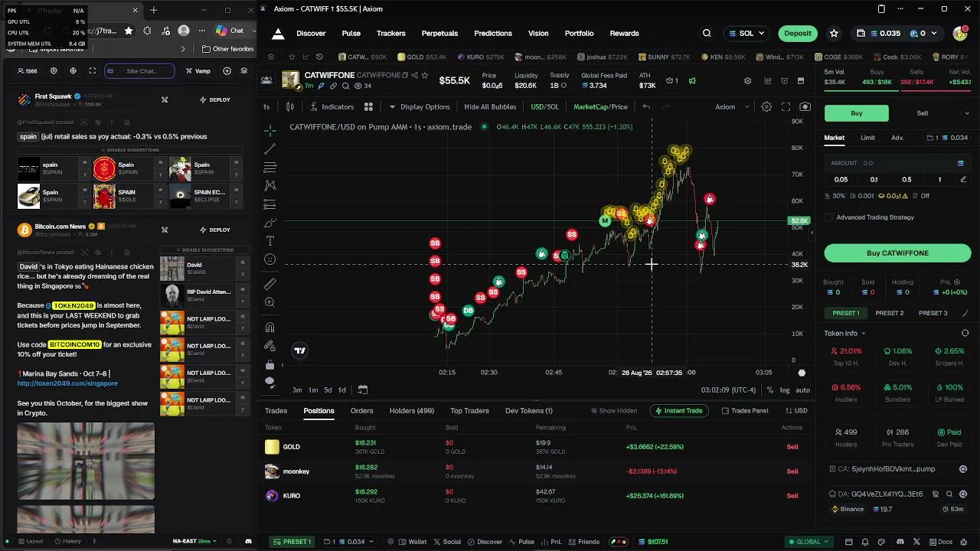Deploy the First Squawk post
980x551 pixels.
pyautogui.click(x=214, y=100)
